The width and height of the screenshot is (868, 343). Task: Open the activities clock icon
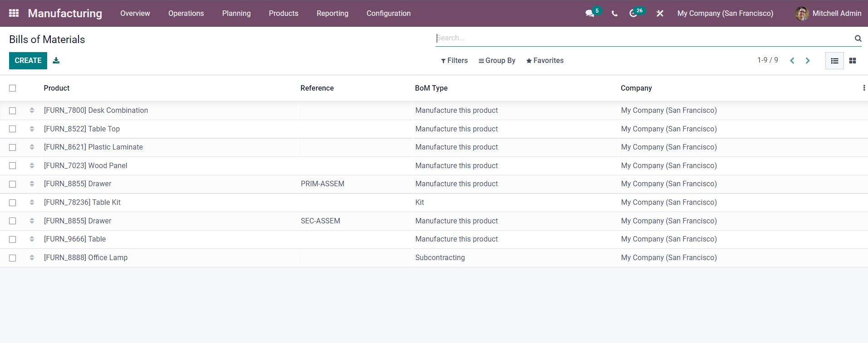pyautogui.click(x=633, y=14)
